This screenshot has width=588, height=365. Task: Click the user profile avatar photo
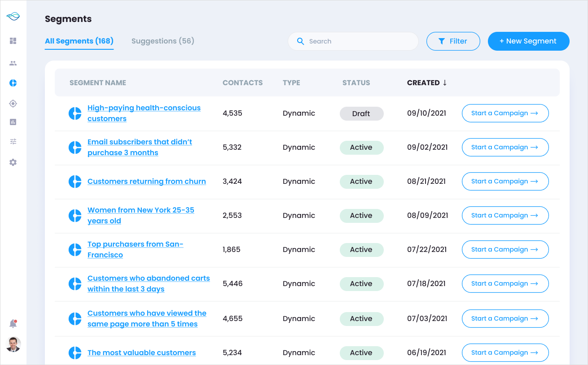point(13,344)
